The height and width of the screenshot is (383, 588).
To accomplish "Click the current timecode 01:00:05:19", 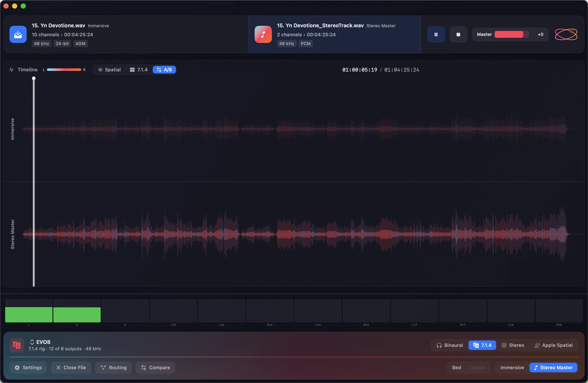I will pyautogui.click(x=360, y=70).
